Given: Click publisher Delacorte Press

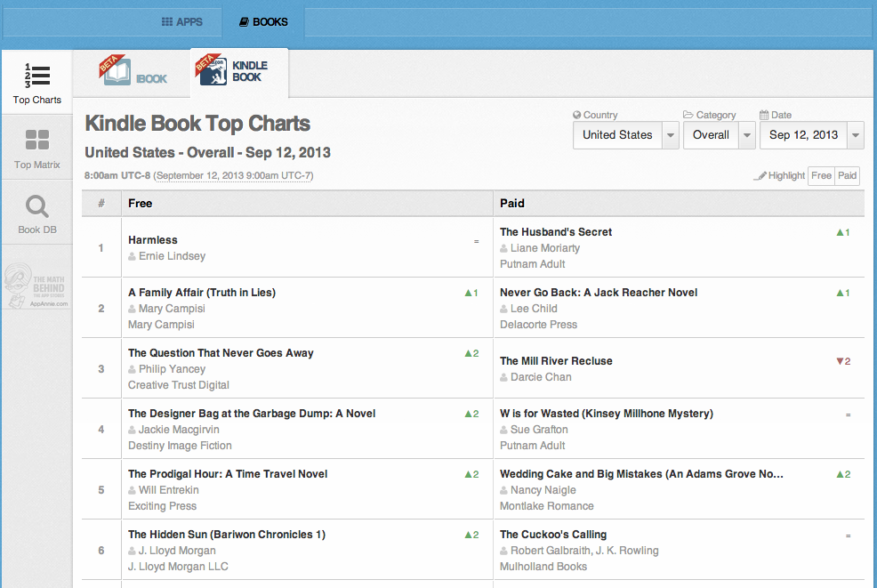Looking at the screenshot, I should pos(539,325).
